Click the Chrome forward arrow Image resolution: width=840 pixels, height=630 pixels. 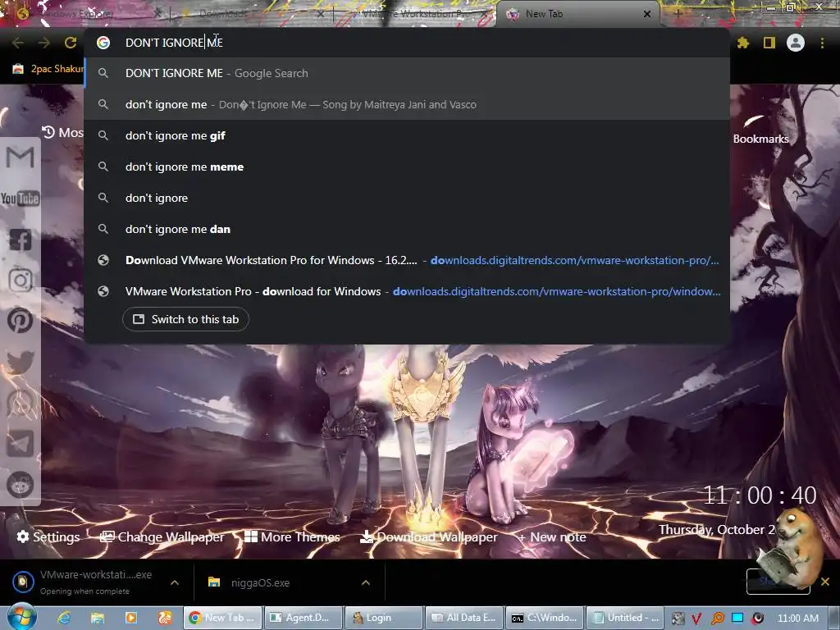(x=44, y=43)
